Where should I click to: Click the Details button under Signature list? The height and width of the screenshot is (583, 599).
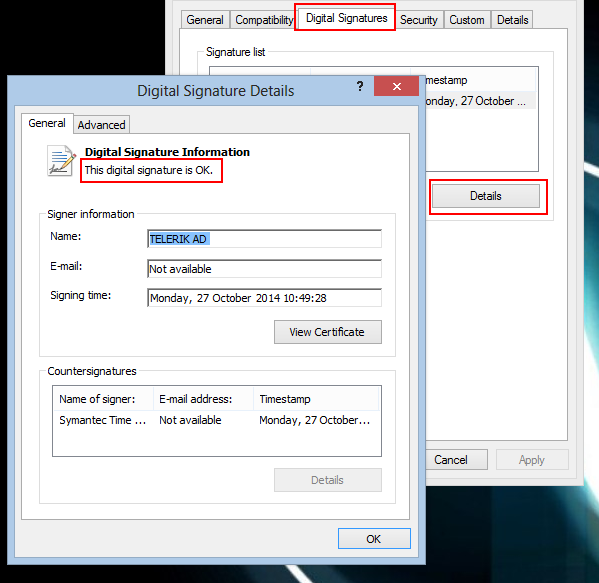pos(486,196)
